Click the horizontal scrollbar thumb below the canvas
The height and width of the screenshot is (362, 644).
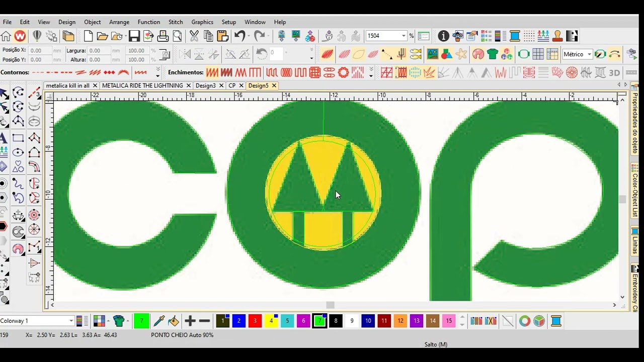click(x=330, y=305)
